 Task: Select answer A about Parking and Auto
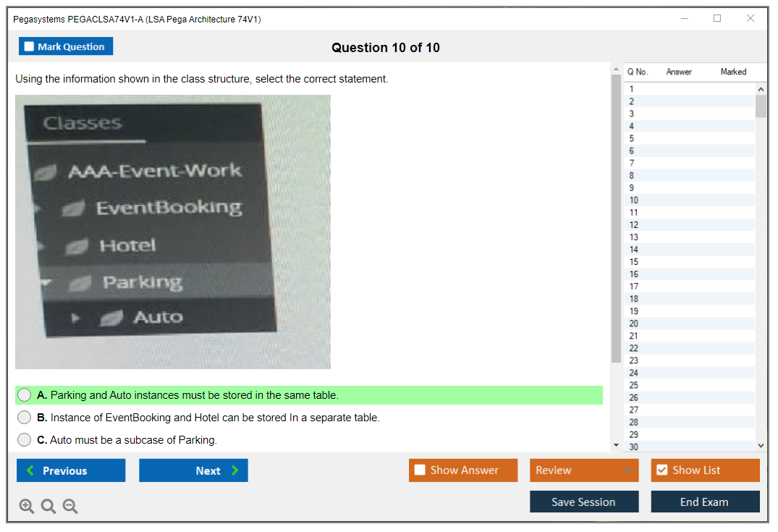[x=25, y=395]
